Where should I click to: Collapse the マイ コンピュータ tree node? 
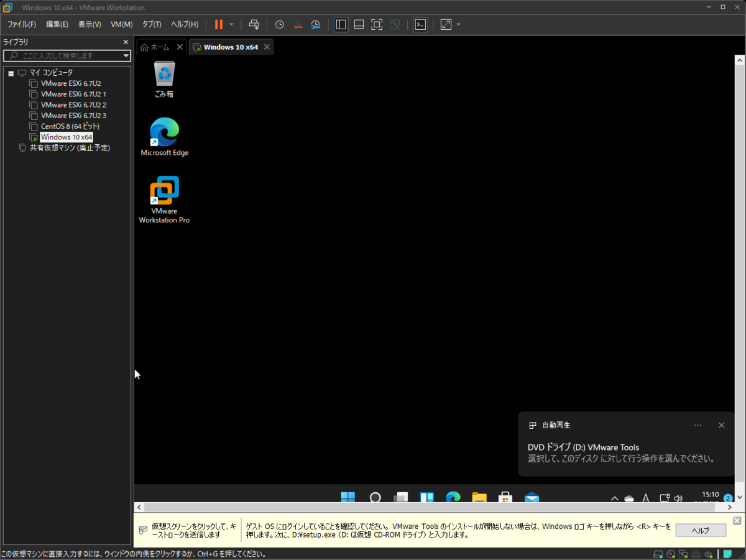(x=11, y=73)
